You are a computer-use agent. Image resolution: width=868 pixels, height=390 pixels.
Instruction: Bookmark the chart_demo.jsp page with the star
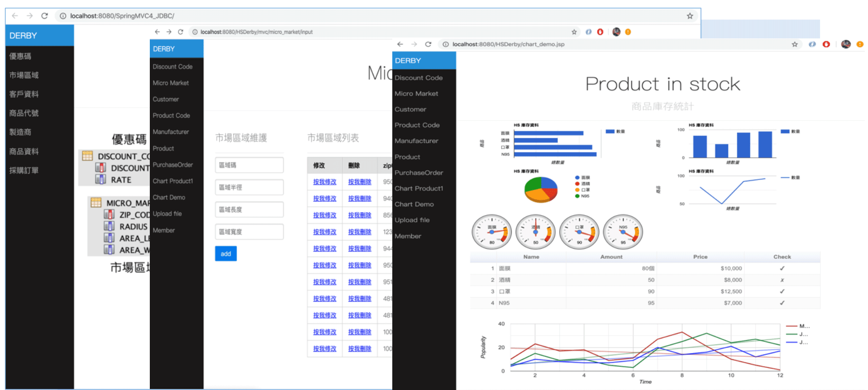coord(795,44)
